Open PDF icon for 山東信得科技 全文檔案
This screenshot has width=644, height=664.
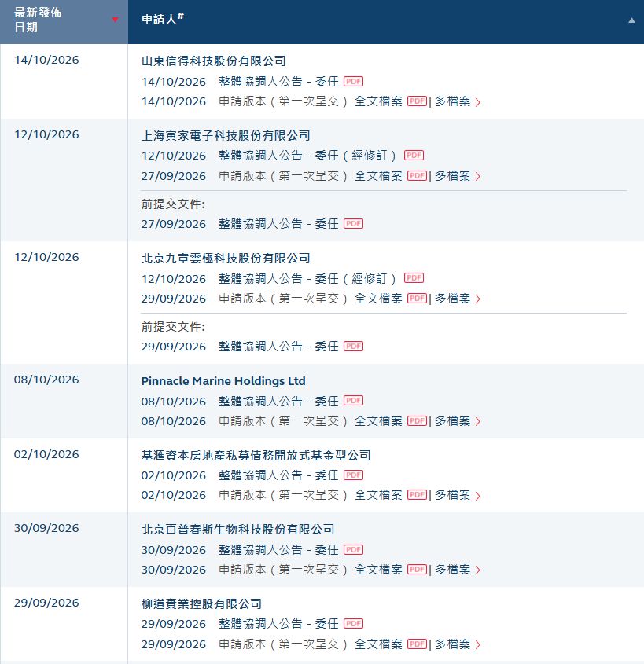(x=417, y=101)
